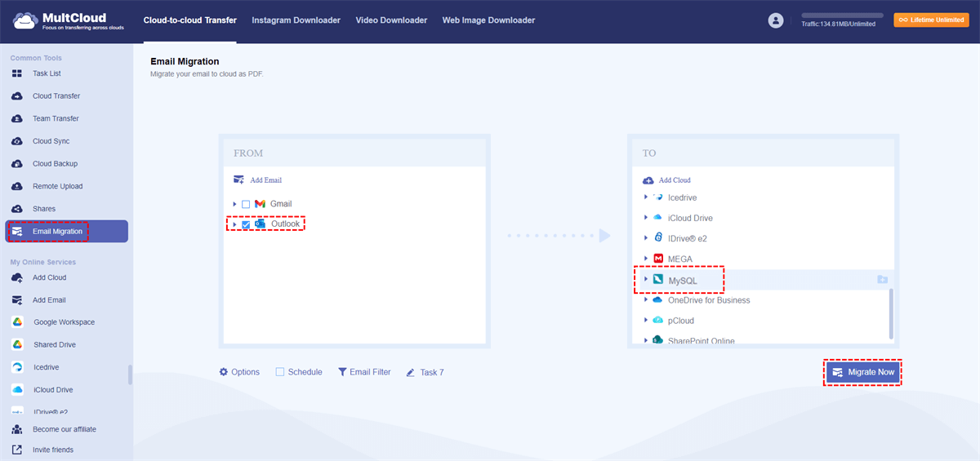Enable the Schedule checkbox

point(280,372)
